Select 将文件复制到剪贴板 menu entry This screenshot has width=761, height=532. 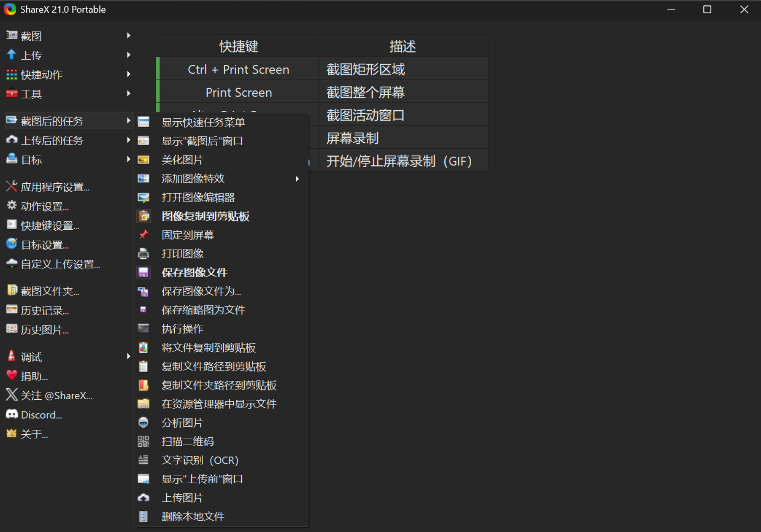click(x=221, y=347)
